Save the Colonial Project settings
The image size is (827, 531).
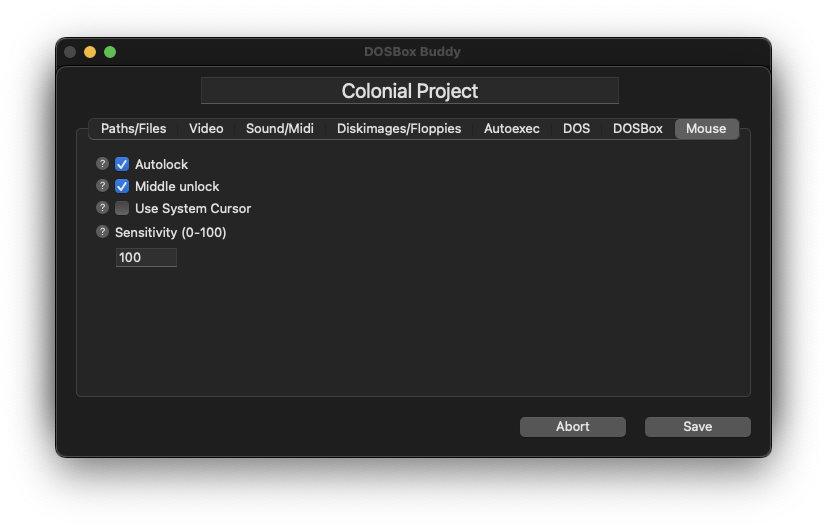point(698,427)
